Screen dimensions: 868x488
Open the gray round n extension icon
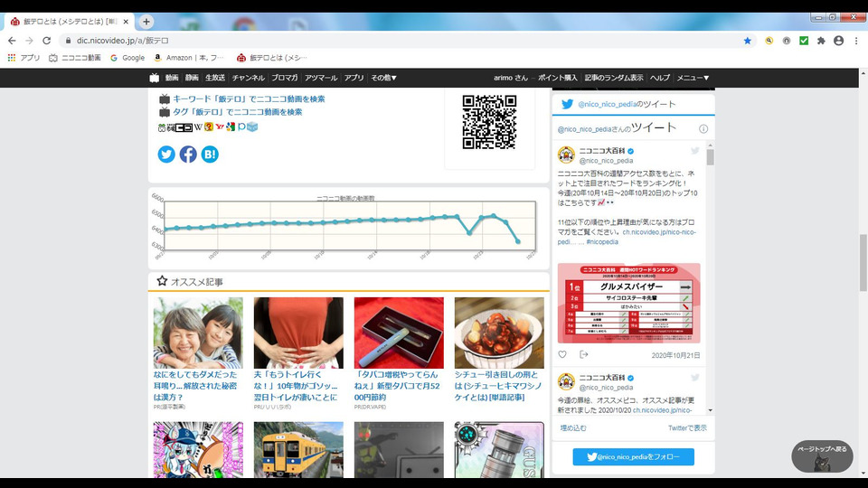pyautogui.click(x=786, y=41)
